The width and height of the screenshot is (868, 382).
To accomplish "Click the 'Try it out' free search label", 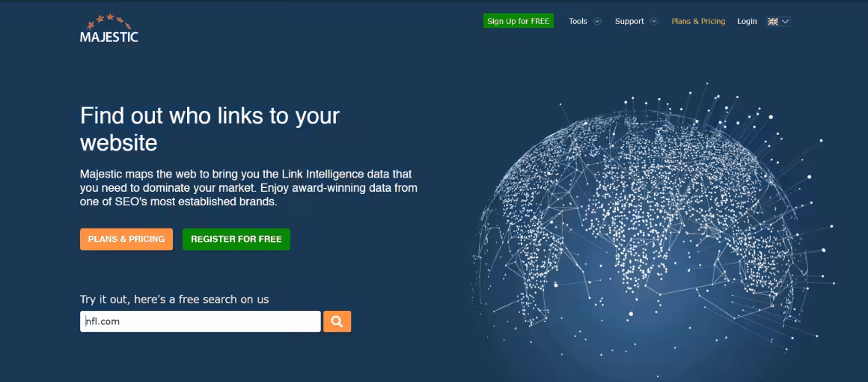I will [174, 299].
